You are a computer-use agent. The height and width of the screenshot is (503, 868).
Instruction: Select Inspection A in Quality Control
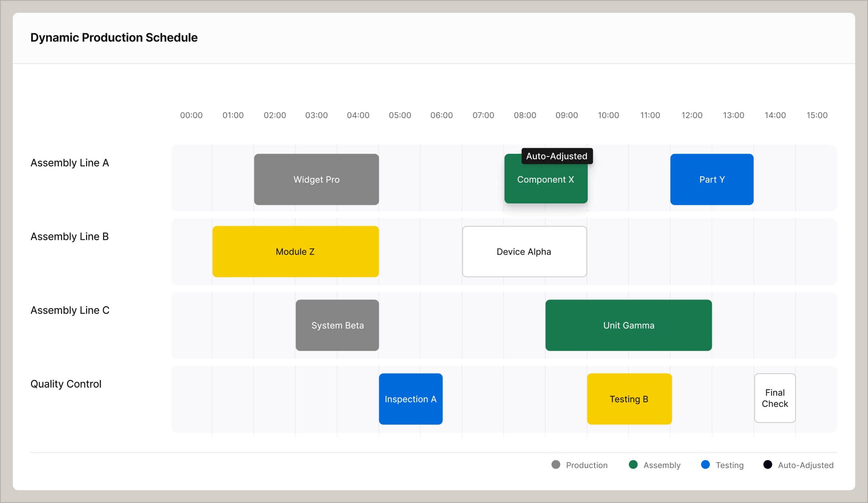(x=410, y=399)
